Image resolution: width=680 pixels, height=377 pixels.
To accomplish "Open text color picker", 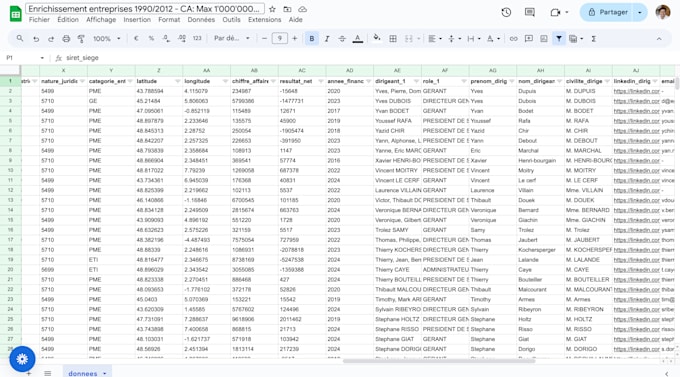I will pyautogui.click(x=357, y=39).
